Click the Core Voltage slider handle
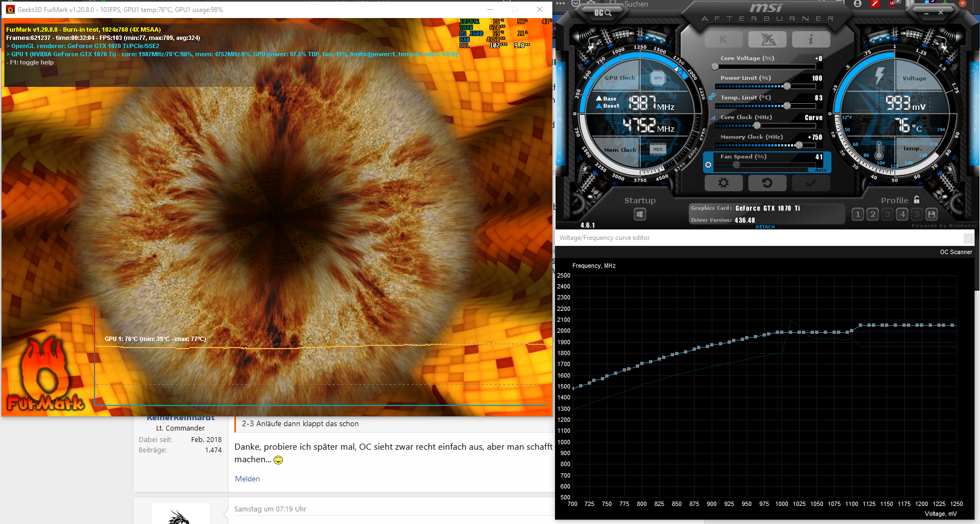980x524 pixels. coord(715,67)
